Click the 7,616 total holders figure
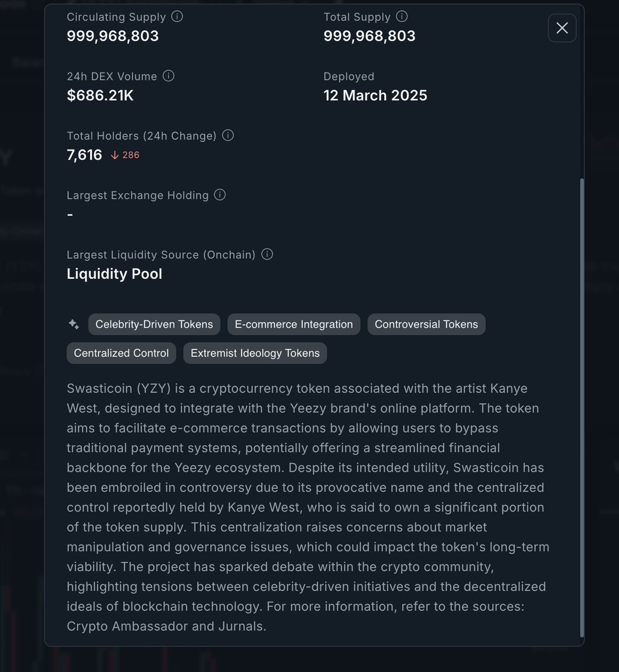Viewport: 619px width, 672px height. coord(85,155)
